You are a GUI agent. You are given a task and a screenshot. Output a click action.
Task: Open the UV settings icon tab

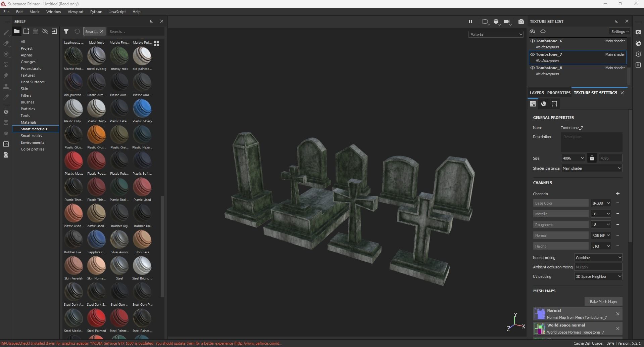pyautogui.click(x=554, y=104)
